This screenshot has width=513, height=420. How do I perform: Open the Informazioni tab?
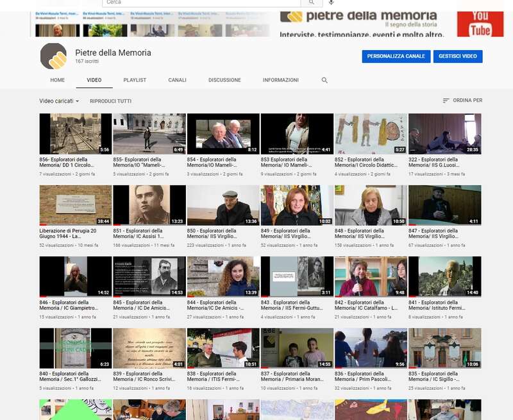point(280,80)
